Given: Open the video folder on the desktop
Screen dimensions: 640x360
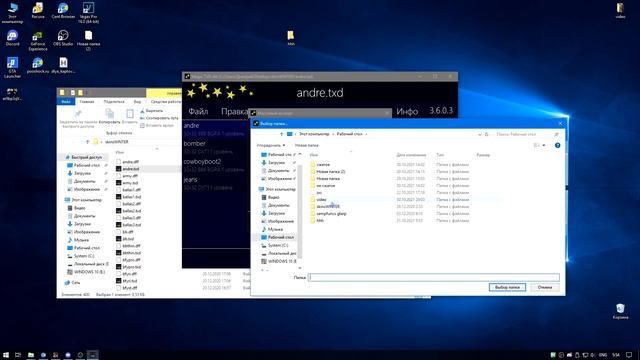Looking at the screenshot, I should [620, 11].
